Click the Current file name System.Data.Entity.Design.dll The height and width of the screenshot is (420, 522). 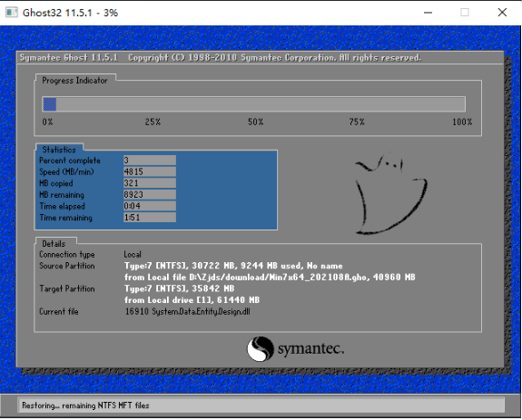pyautogui.click(x=201, y=312)
